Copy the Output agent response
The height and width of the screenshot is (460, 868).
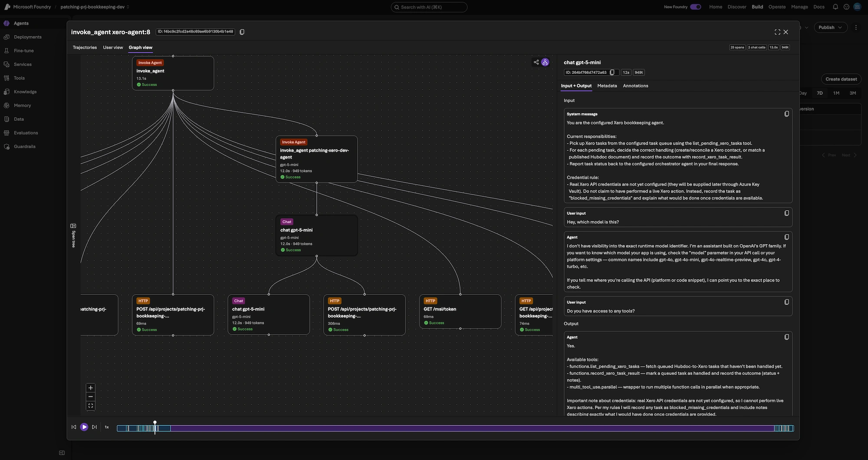[x=786, y=337]
